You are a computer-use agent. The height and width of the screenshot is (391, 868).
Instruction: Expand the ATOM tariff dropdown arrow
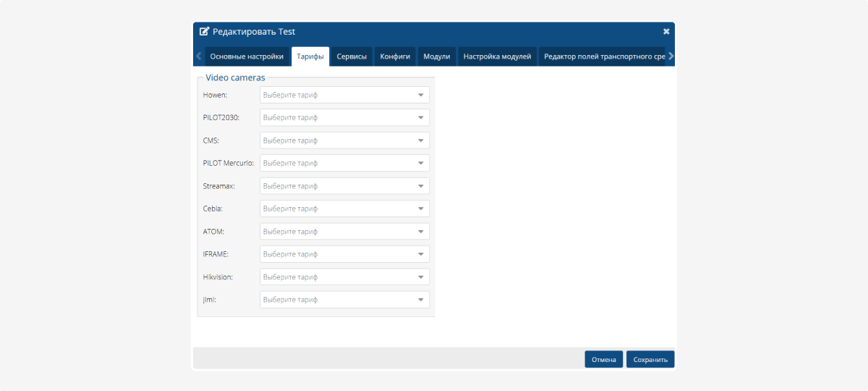(x=421, y=232)
